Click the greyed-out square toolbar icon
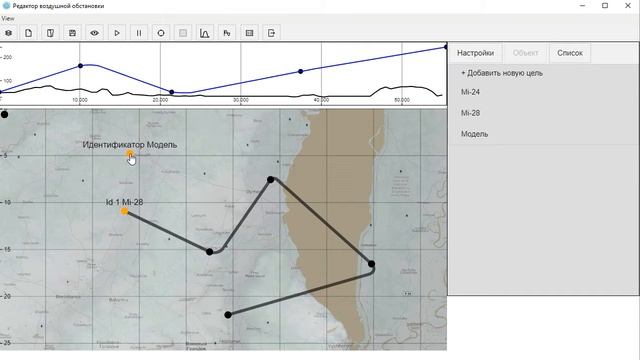 point(183,33)
